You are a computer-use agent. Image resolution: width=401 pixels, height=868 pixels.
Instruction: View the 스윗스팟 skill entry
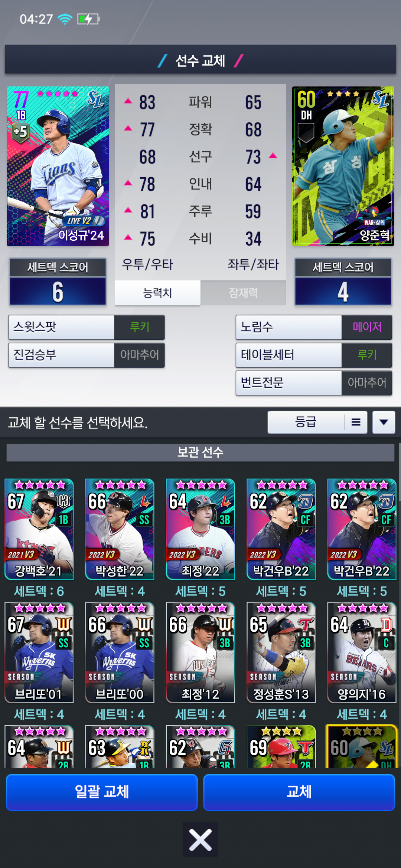click(87, 327)
